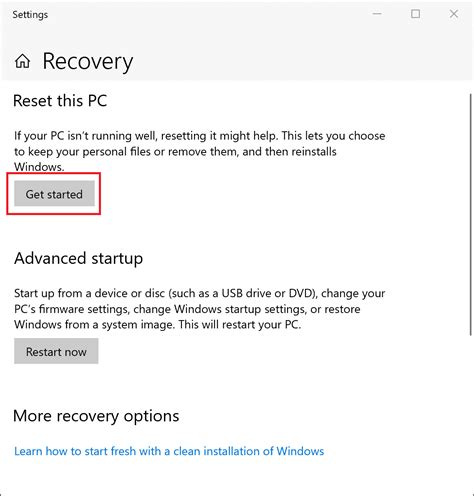
Task: Select the Recovery page heading
Action: click(x=88, y=62)
